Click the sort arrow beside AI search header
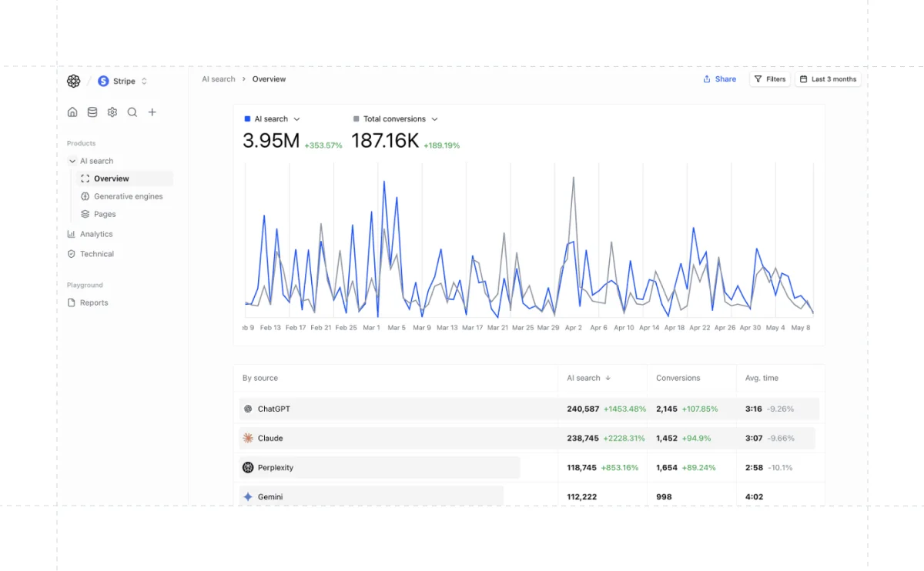Viewport: 924px width, 571px height. pos(608,378)
